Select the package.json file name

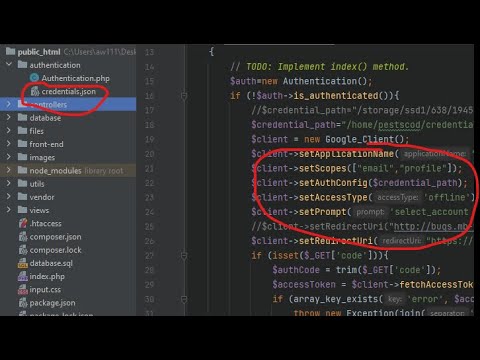pyautogui.click(x=52, y=303)
